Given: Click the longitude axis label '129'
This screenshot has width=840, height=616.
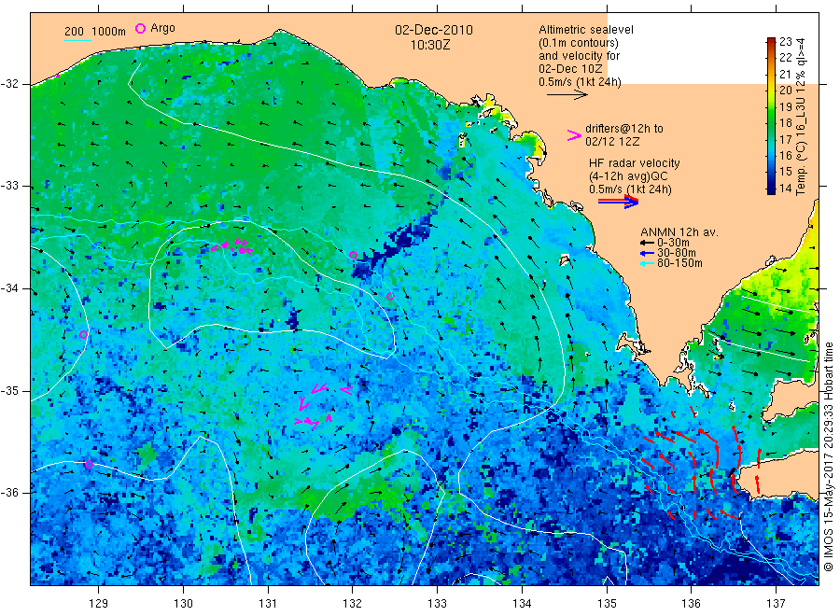Looking at the screenshot, I should coord(99,604).
